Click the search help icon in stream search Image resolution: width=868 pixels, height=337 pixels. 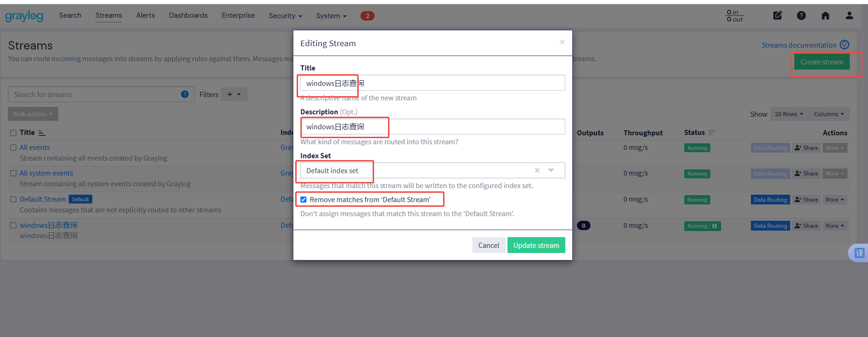[x=185, y=94]
